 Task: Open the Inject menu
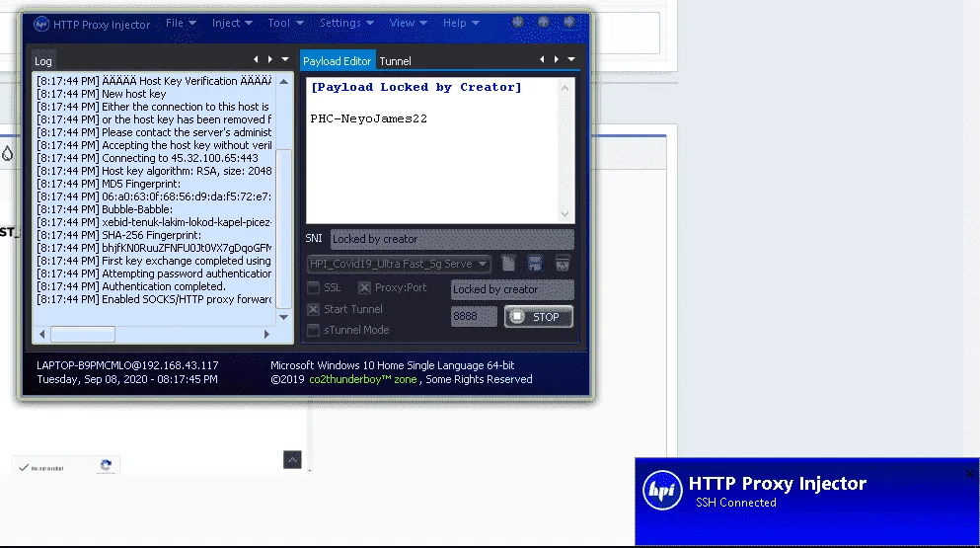click(232, 23)
